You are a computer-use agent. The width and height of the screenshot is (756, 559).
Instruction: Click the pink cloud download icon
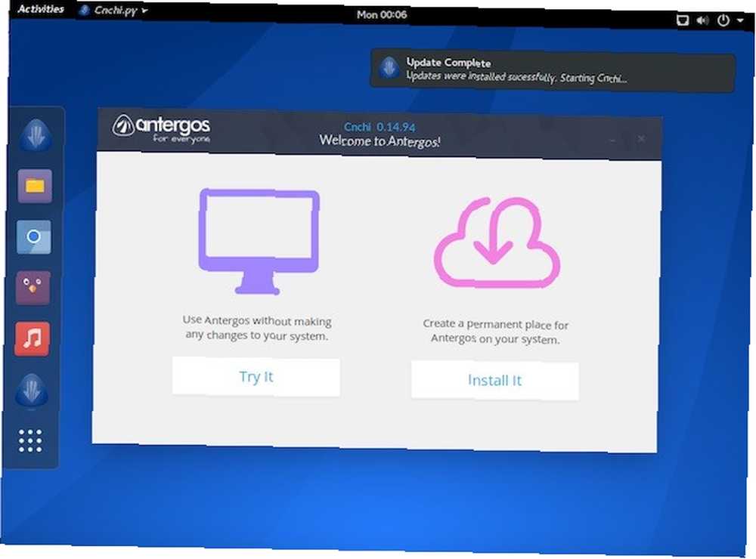click(497, 242)
